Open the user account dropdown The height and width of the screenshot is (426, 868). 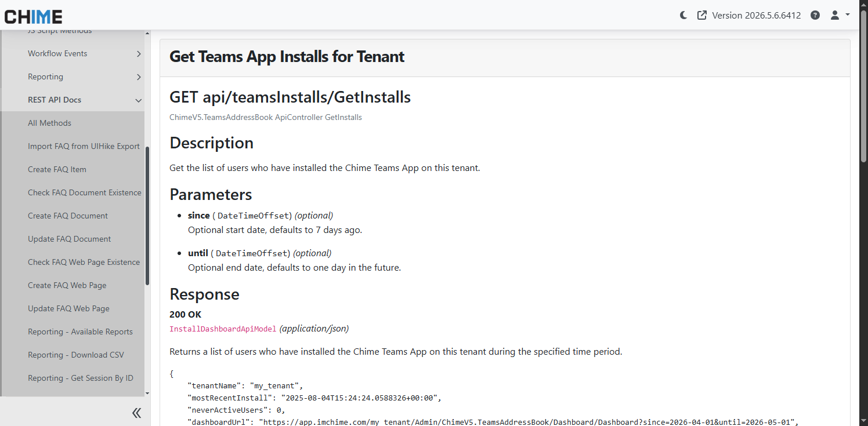840,16
